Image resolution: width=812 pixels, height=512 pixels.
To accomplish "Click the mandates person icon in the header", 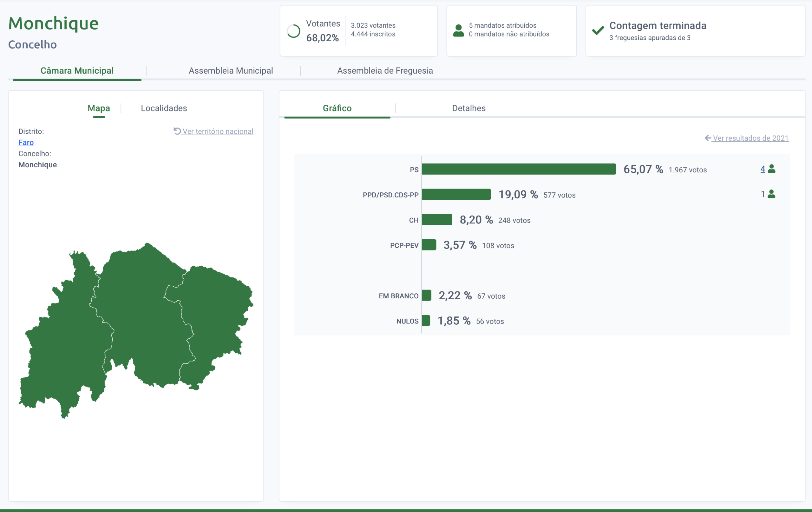I will coord(458,30).
